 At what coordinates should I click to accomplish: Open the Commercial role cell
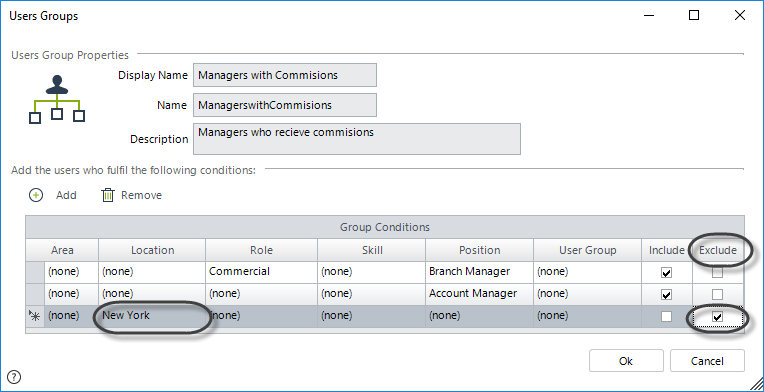click(262, 272)
